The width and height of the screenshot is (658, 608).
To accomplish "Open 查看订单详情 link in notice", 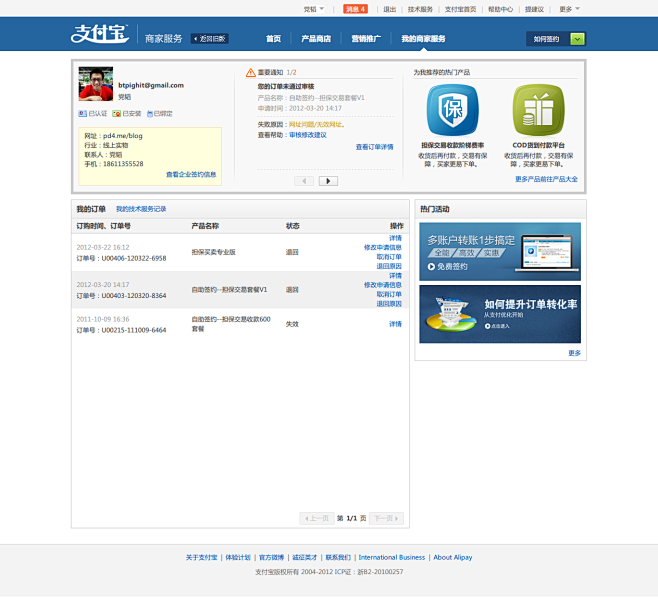I will (x=374, y=147).
